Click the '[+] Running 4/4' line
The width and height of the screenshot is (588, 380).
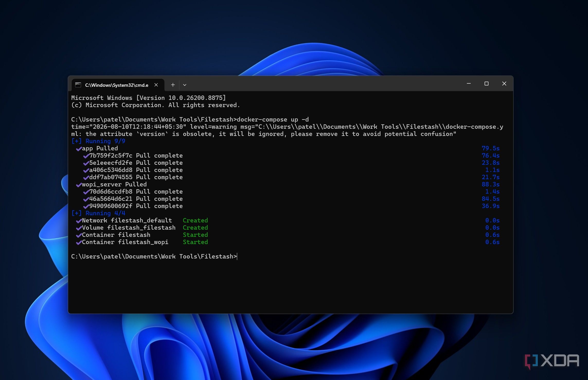point(98,213)
